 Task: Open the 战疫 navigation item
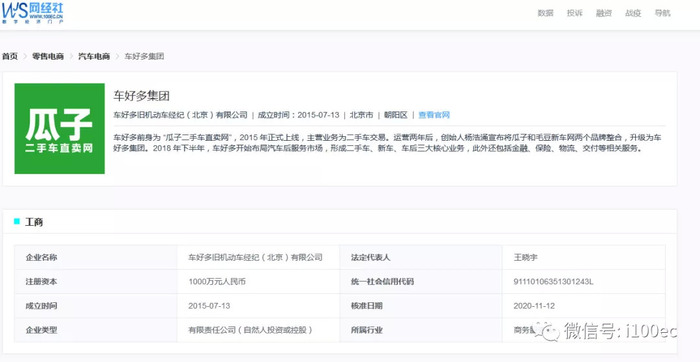633,13
